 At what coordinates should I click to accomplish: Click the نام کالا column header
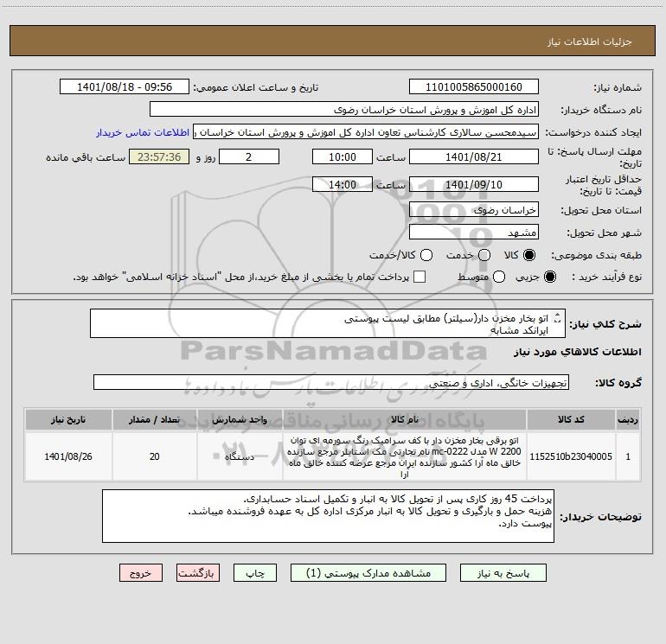405,419
